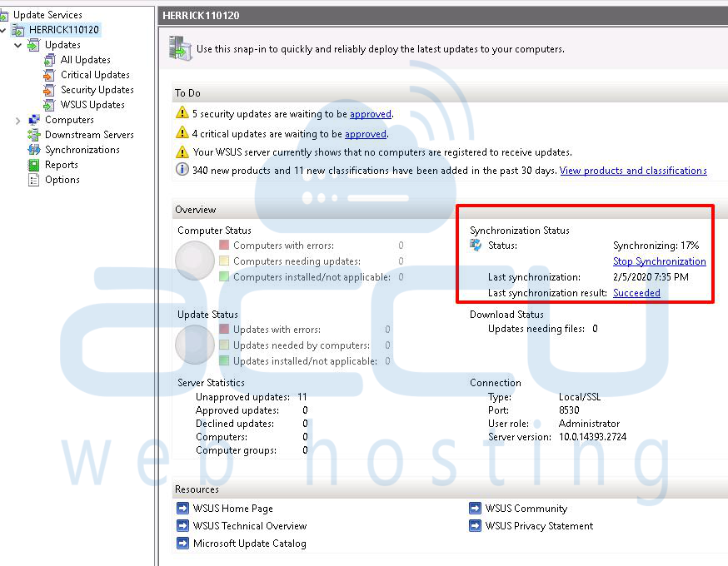Click the Microsoft Update Catalog arrow icon

click(183, 544)
